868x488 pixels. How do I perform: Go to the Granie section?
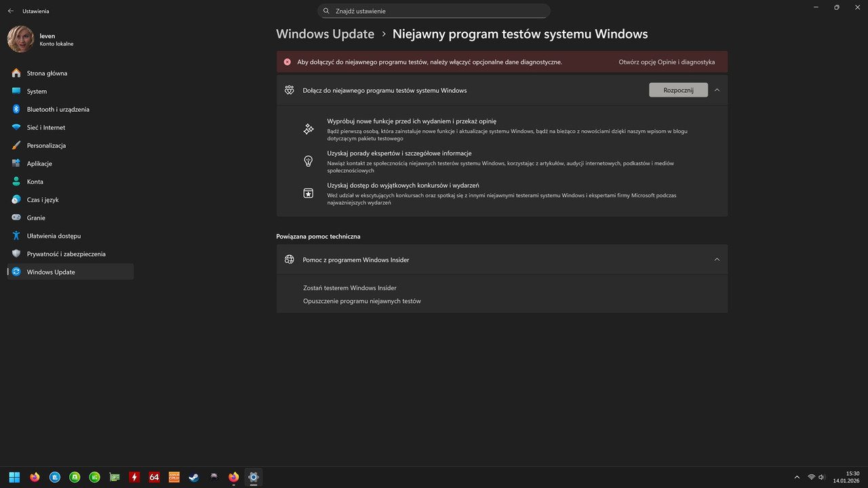click(x=71, y=218)
